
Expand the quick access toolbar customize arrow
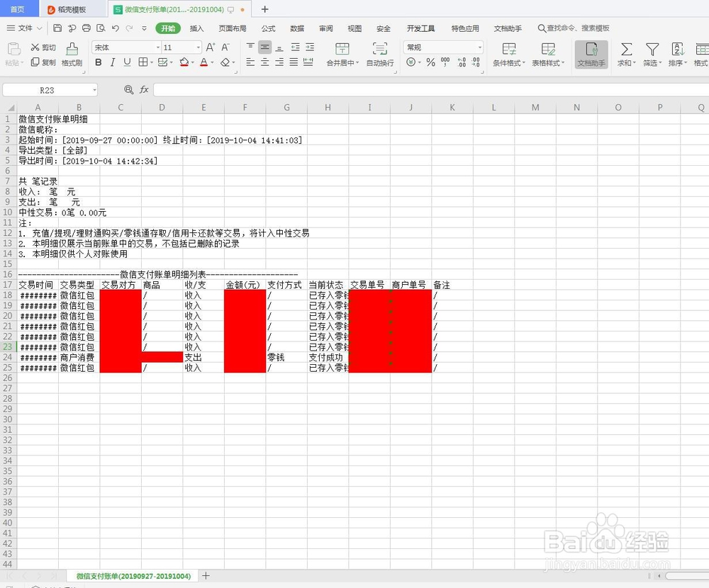click(144, 28)
